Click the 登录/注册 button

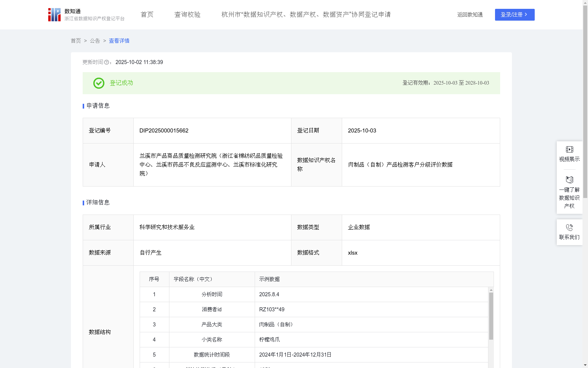(x=514, y=15)
